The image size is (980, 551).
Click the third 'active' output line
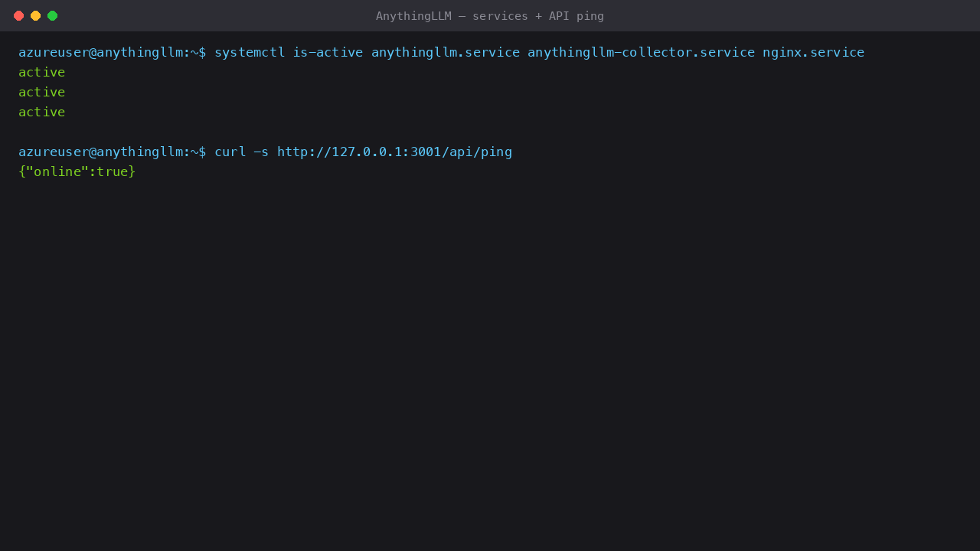[42, 112]
